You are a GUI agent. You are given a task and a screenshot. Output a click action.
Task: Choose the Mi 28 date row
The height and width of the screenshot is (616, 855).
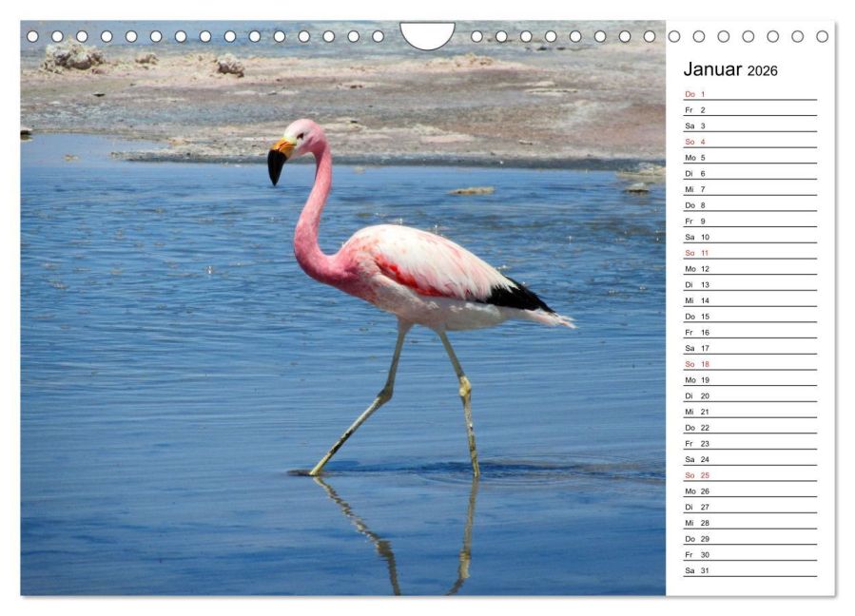tap(750, 523)
